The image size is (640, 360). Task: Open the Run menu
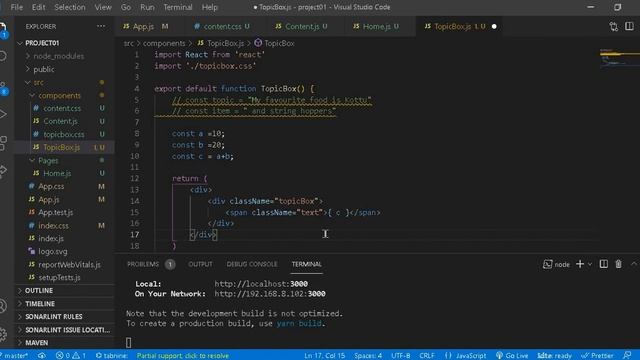[147, 7]
